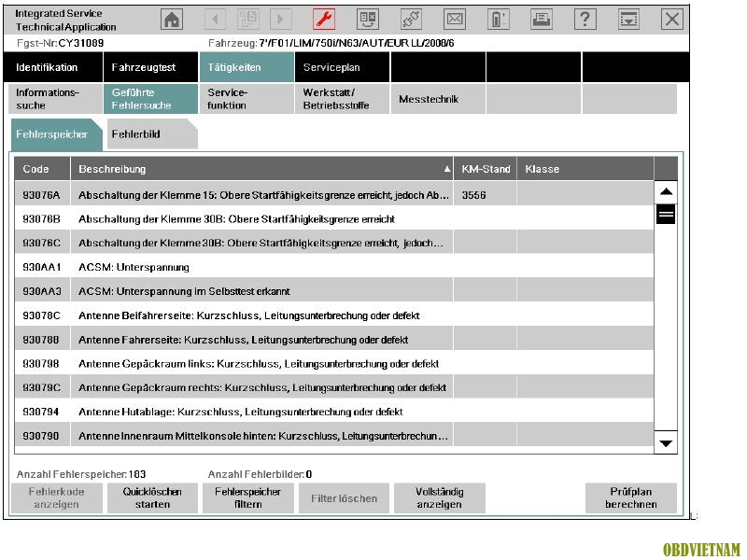Select Antenne Innenraum Mittelkonsole hinten row
747x560 pixels.
point(334,436)
